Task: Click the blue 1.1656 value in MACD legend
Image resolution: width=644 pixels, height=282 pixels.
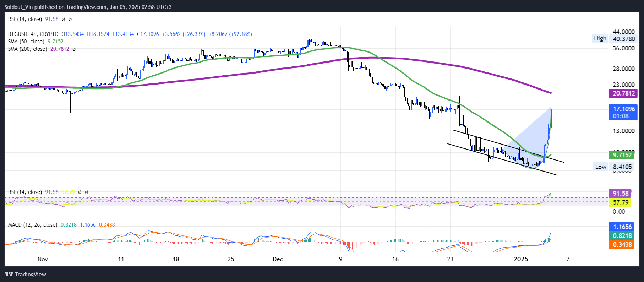Action: tap(88, 225)
